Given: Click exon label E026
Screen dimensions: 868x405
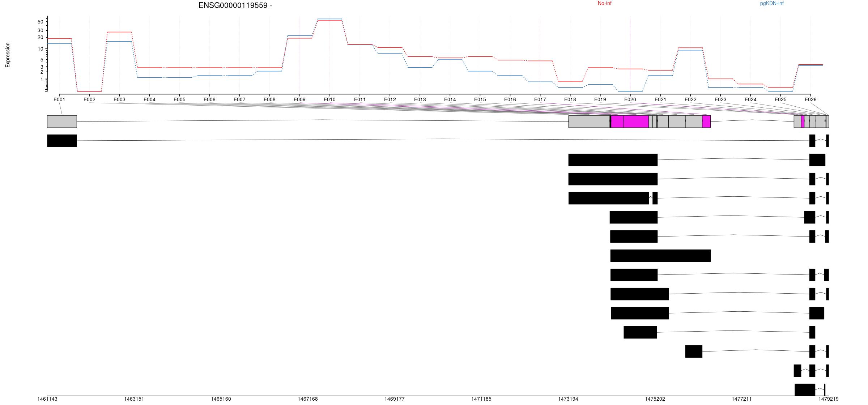Looking at the screenshot, I should point(810,99).
